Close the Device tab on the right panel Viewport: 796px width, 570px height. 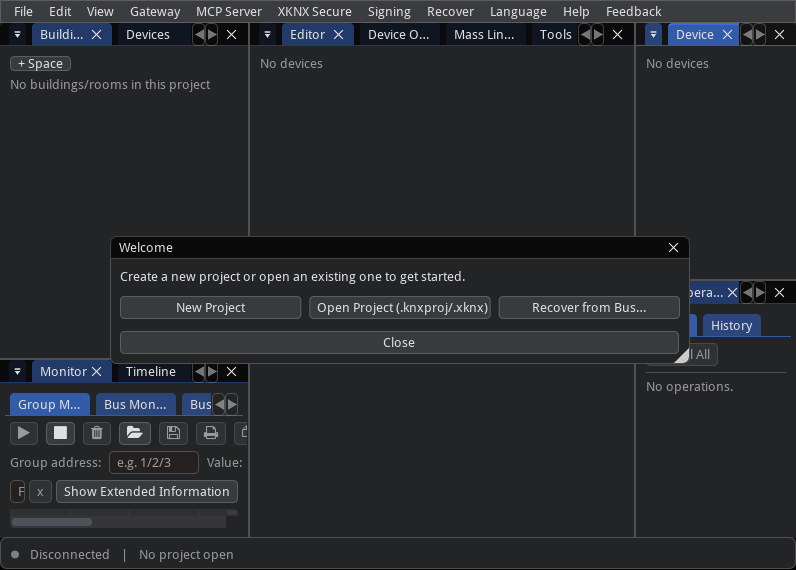tap(727, 35)
